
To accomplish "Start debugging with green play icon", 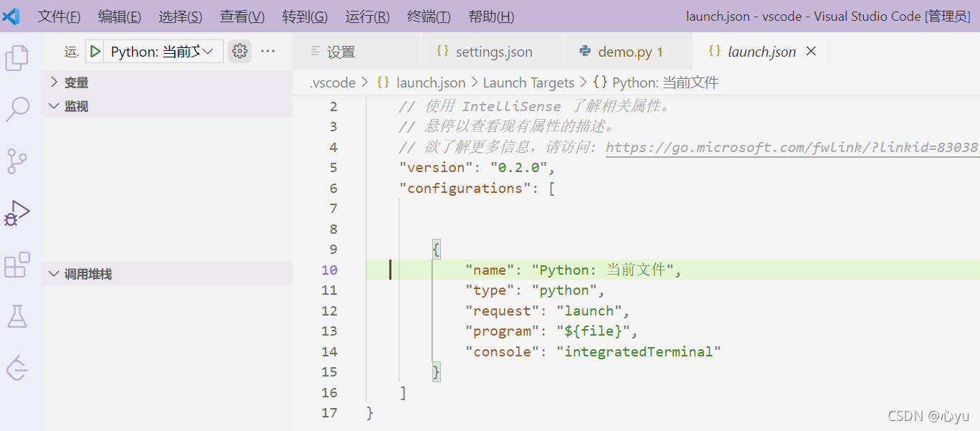I will click(95, 52).
